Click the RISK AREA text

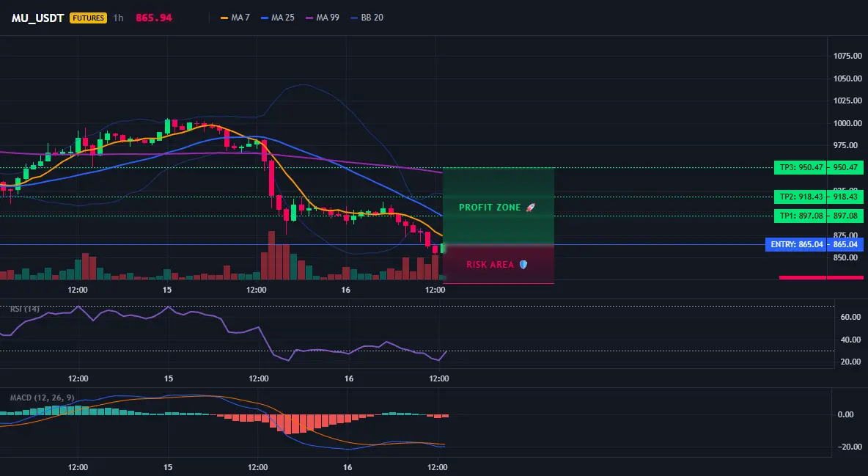490,265
